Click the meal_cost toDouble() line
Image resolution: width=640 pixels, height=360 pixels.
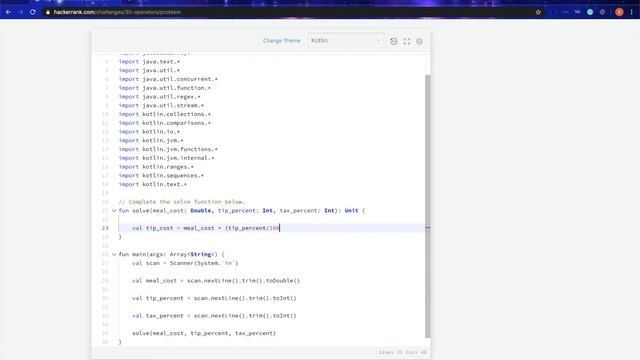click(x=216, y=281)
